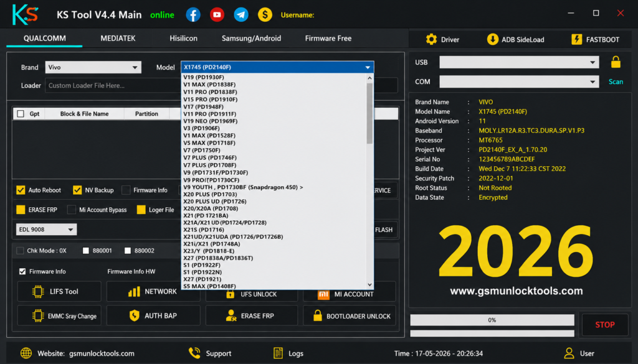Click the red STOP button

(x=604, y=325)
